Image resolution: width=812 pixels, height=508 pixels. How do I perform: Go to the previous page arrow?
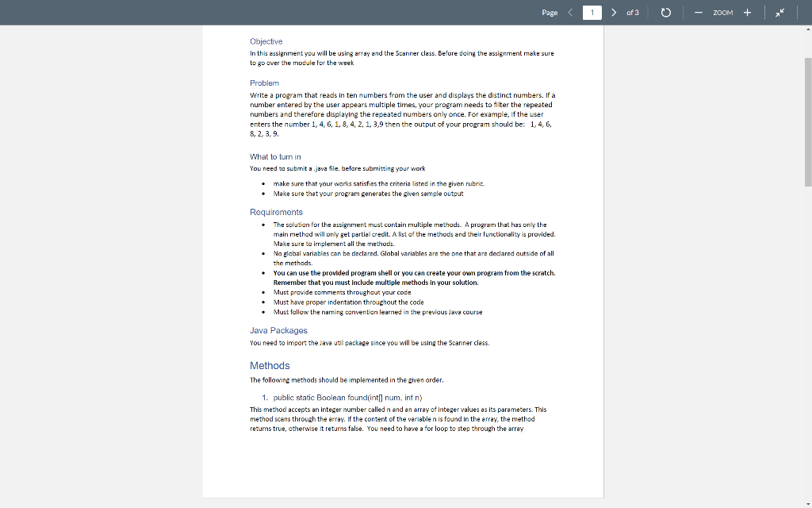(570, 13)
